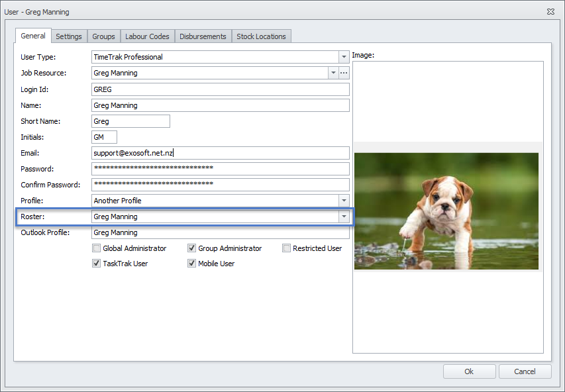The image size is (565, 392).
Task: Tick the Restricted User checkbox
Action: [287, 248]
